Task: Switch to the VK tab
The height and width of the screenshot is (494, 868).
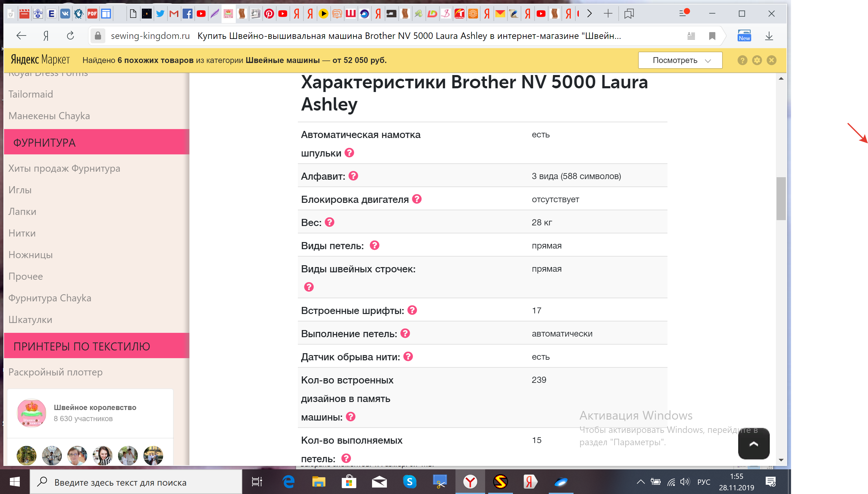Action: pos(65,14)
